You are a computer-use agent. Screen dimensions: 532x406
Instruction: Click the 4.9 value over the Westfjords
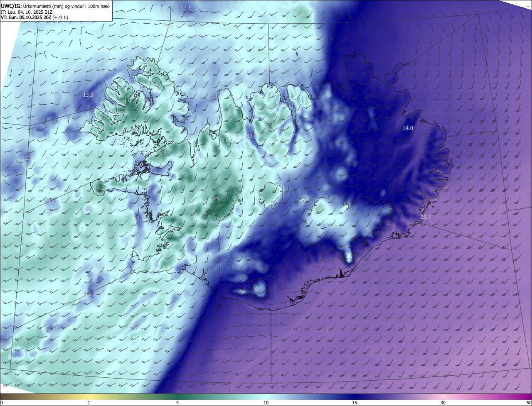[128, 101]
